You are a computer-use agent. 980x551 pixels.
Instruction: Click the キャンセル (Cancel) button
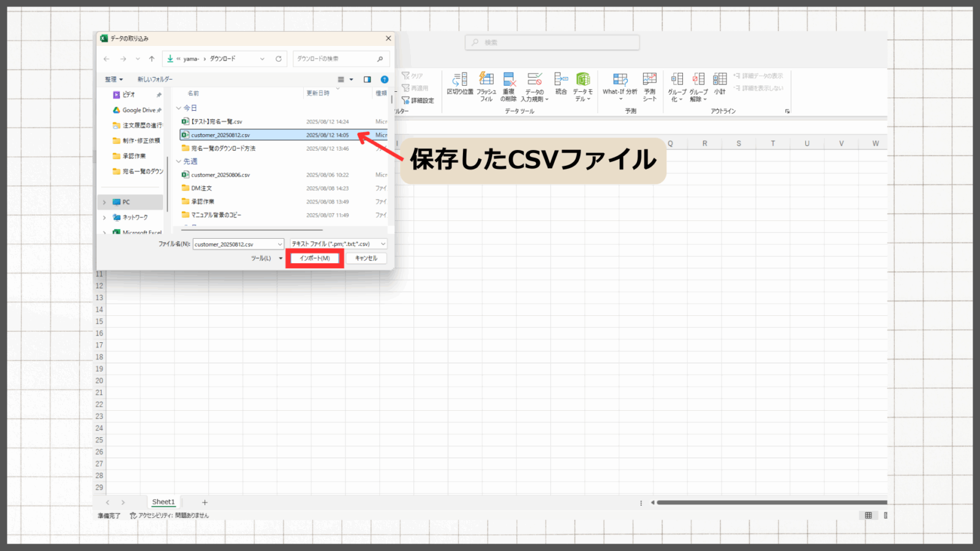click(x=366, y=258)
